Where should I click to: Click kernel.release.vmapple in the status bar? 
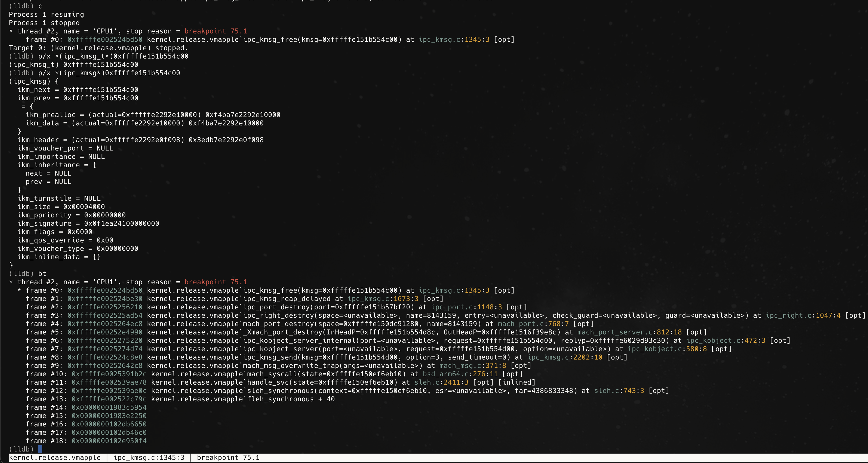[55, 458]
